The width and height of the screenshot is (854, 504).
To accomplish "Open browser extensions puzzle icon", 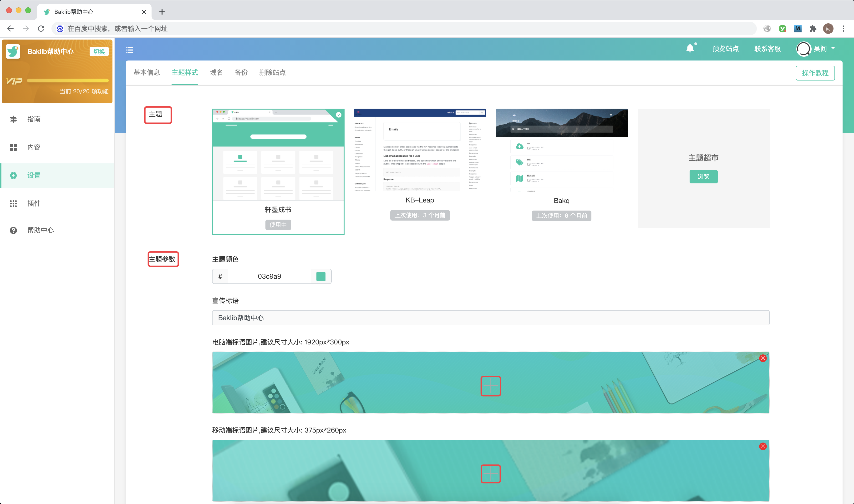I will [x=813, y=29].
